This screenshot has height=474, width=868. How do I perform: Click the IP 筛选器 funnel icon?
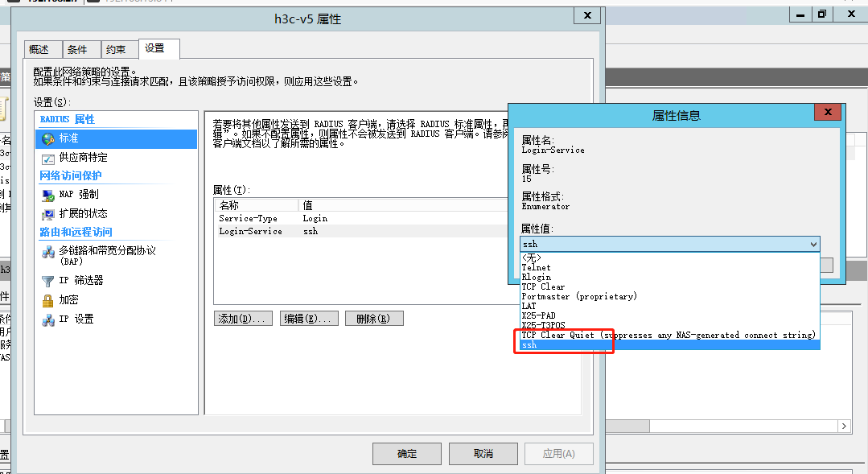coord(47,281)
